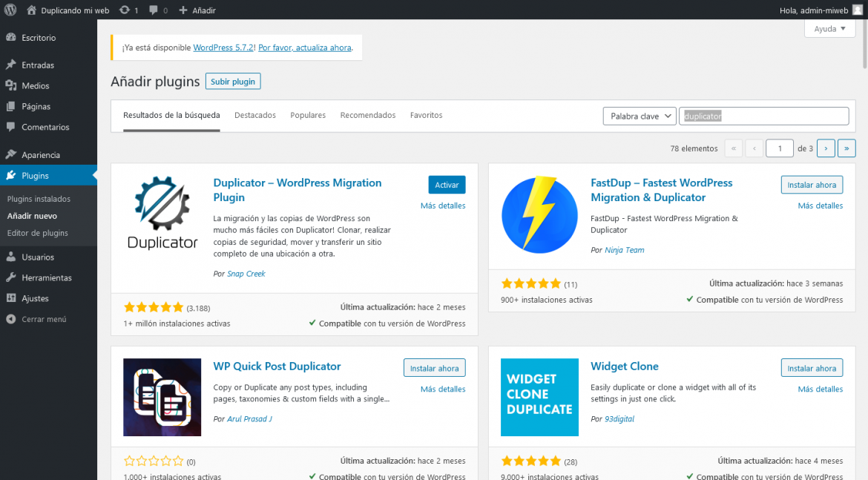Expand the Ayuda panel
Image resolution: width=868 pixels, height=480 pixels.
829,27
